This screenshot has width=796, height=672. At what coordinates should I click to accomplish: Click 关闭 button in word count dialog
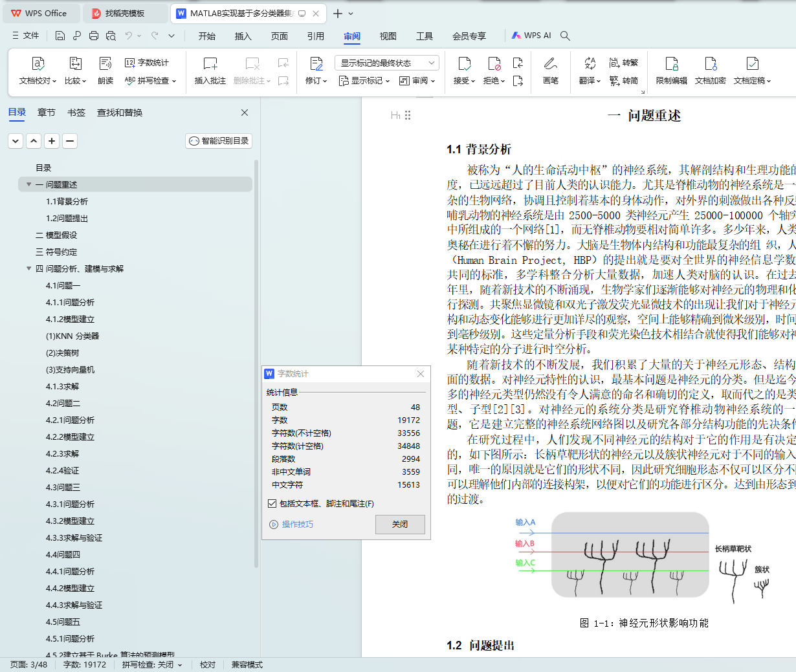[400, 524]
